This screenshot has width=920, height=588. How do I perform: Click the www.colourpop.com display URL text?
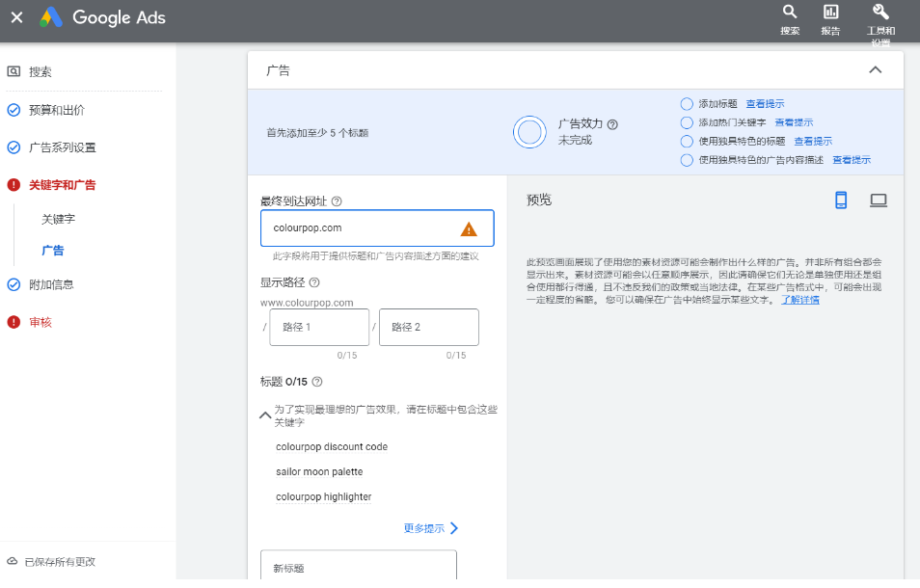pyautogui.click(x=307, y=303)
